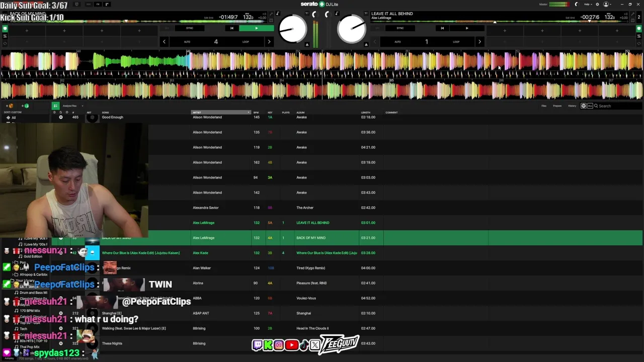Image resolution: width=644 pixels, height=362 pixels.
Task: Open the REC panel
Action: 89,4
